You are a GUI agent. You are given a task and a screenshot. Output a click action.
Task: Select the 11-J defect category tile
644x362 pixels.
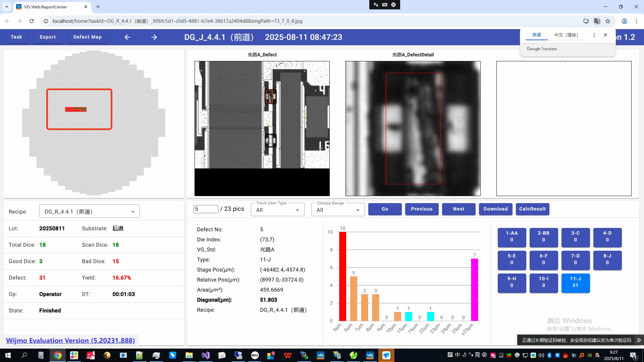coord(575,282)
